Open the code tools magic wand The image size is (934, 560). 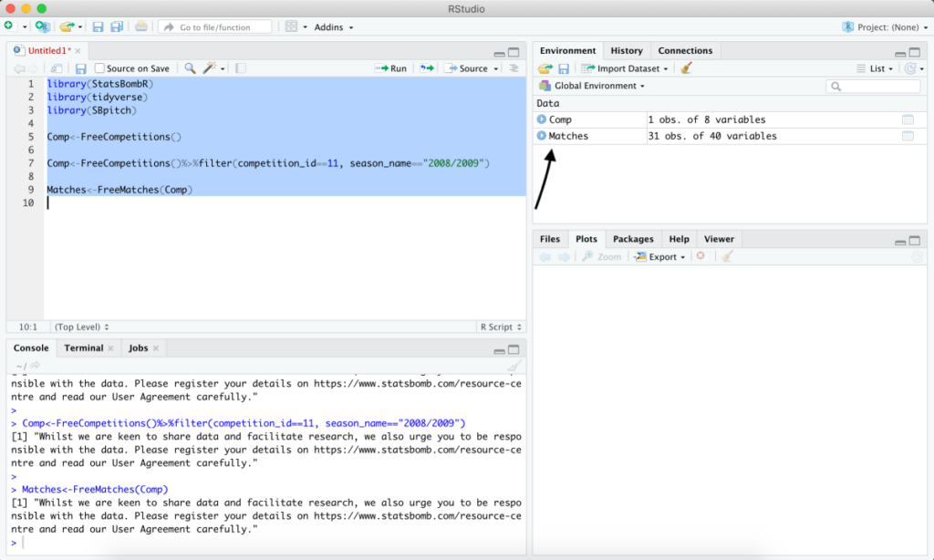[209, 68]
